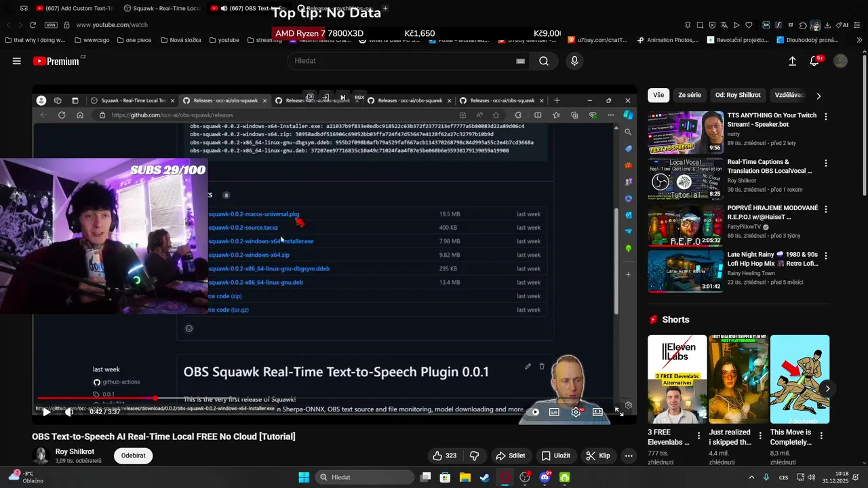Toggle autoplay in the video player
The width and height of the screenshot is (868, 488).
click(x=535, y=411)
